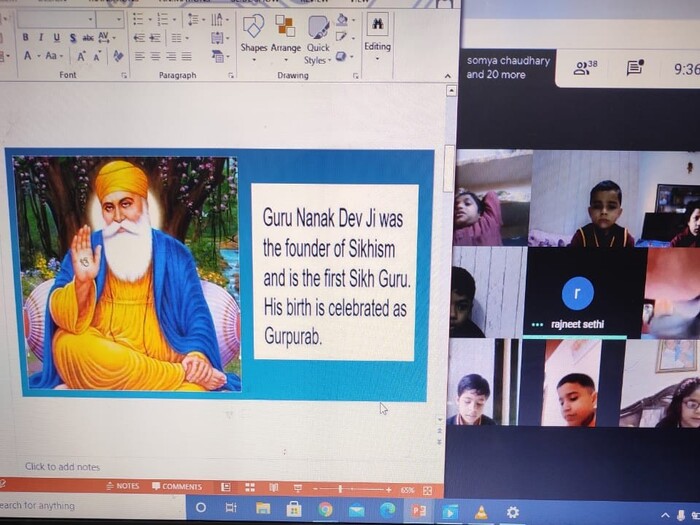
Task: Toggle Italic formatting in Font group
Action: [41, 38]
